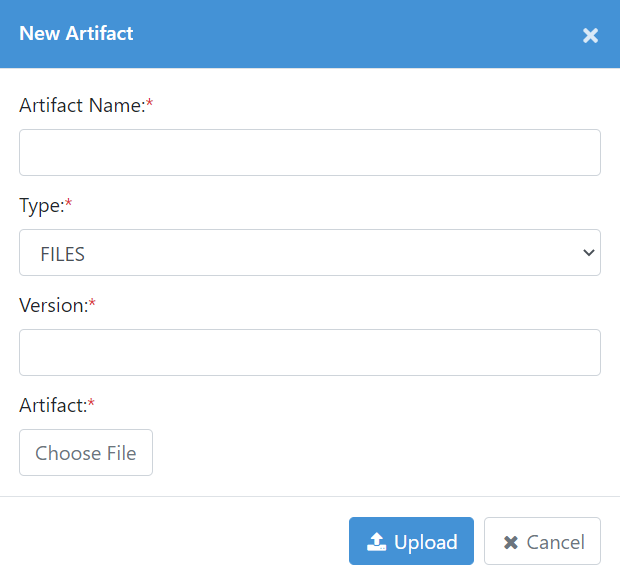
Task: Click the red asterisk after Type
Action: pos(68,203)
